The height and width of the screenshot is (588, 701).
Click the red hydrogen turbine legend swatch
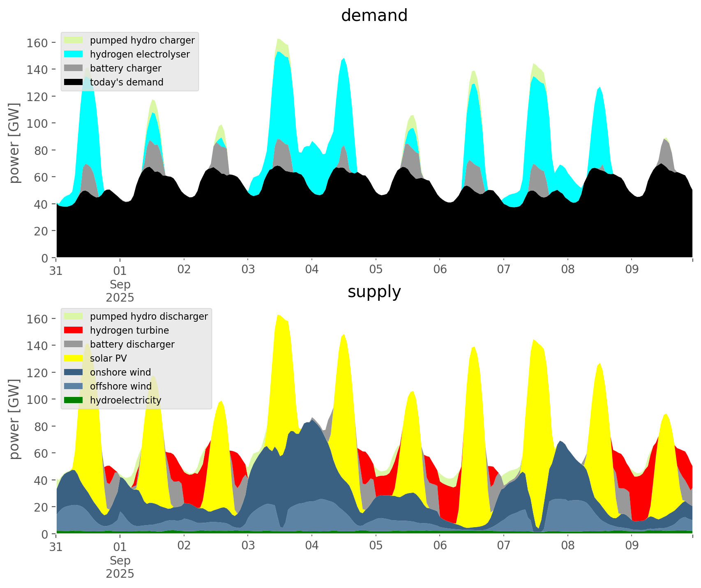click(x=74, y=330)
